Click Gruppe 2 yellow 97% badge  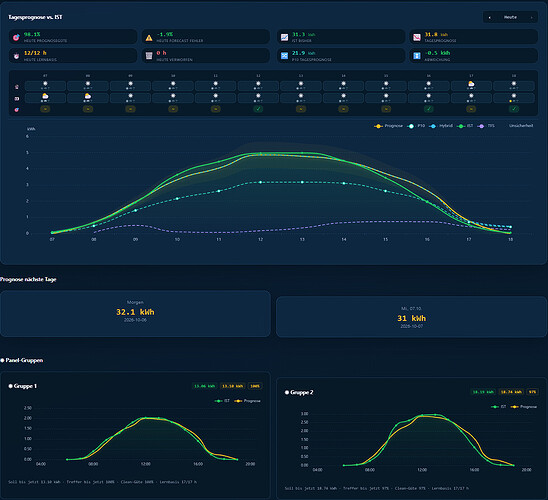[x=532, y=392]
